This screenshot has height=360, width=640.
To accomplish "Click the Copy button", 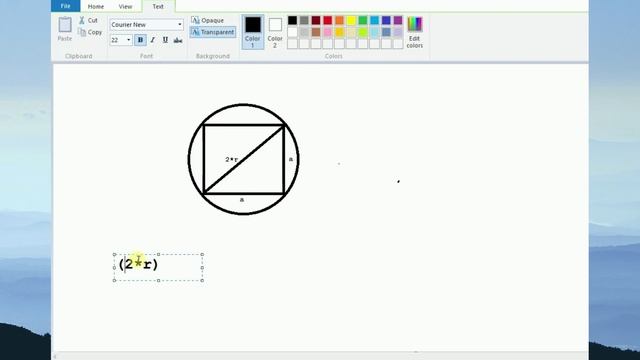I will click(90, 32).
